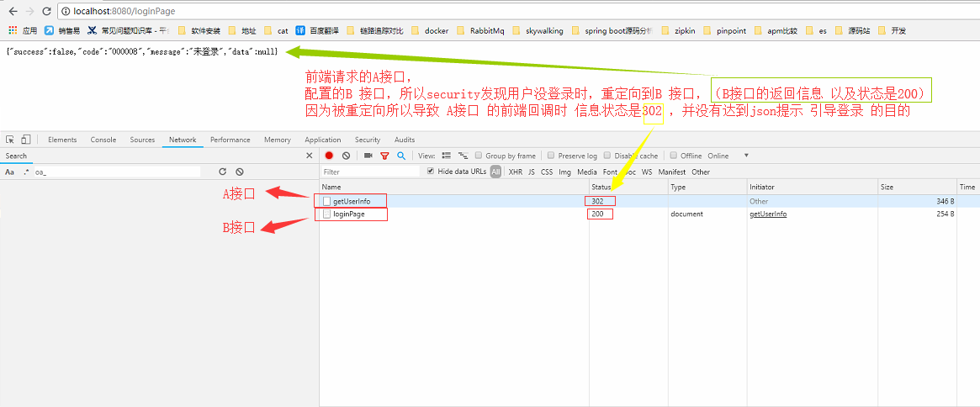Sort by the Initiator column header
The image size is (980, 407).
(x=812, y=187)
